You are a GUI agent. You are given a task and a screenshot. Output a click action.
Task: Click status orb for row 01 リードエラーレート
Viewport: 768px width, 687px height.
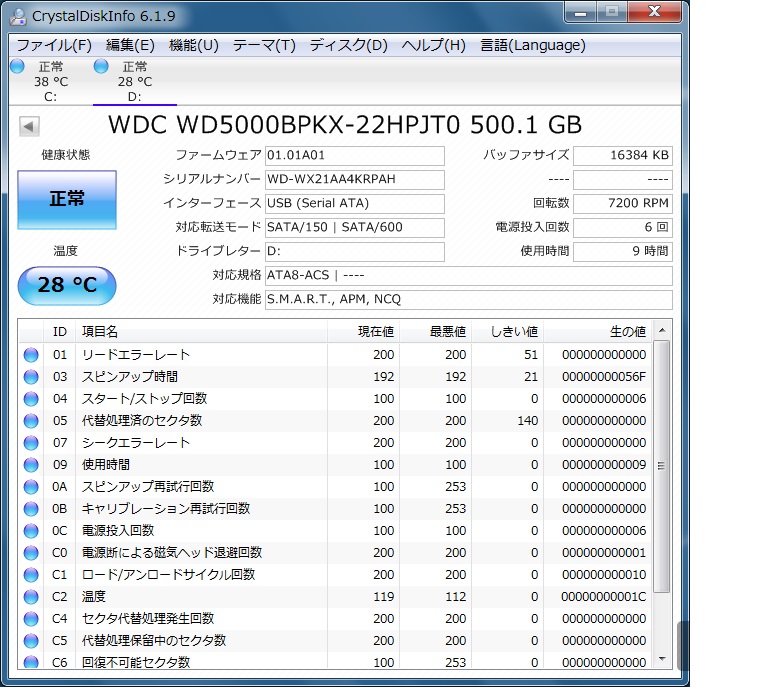pos(31,355)
